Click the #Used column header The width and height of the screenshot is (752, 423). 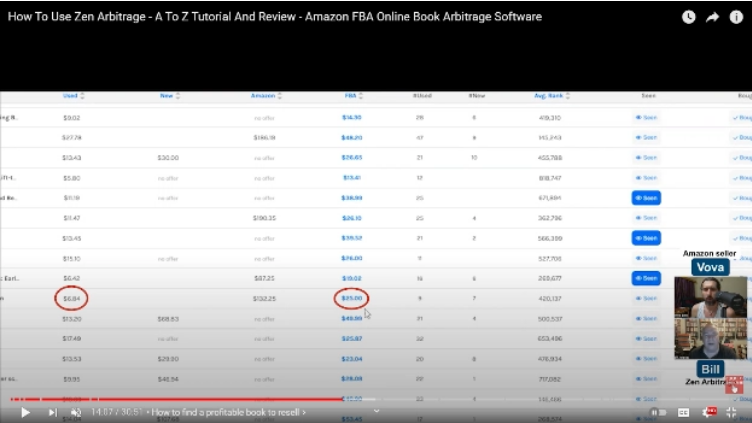point(422,96)
